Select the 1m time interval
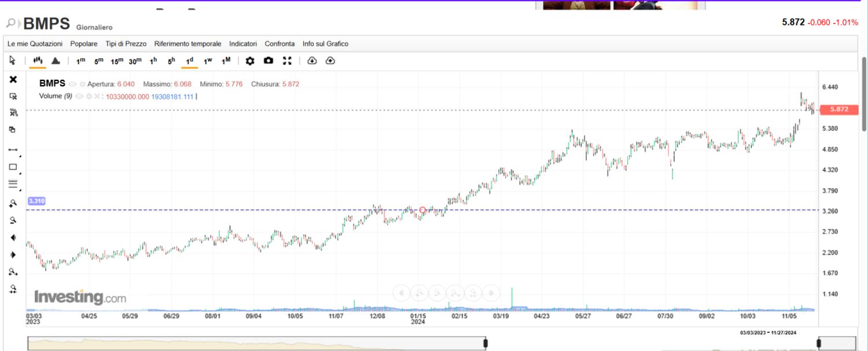868x351 pixels. [x=80, y=61]
